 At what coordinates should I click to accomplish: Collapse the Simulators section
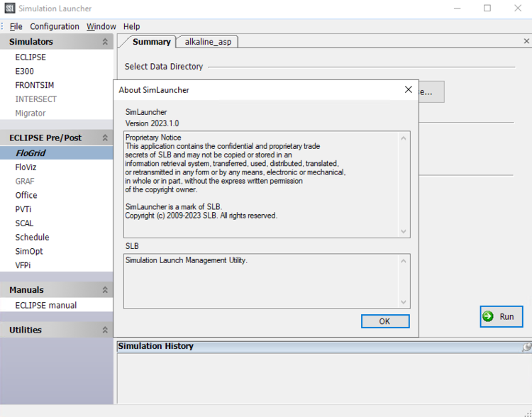(x=105, y=42)
